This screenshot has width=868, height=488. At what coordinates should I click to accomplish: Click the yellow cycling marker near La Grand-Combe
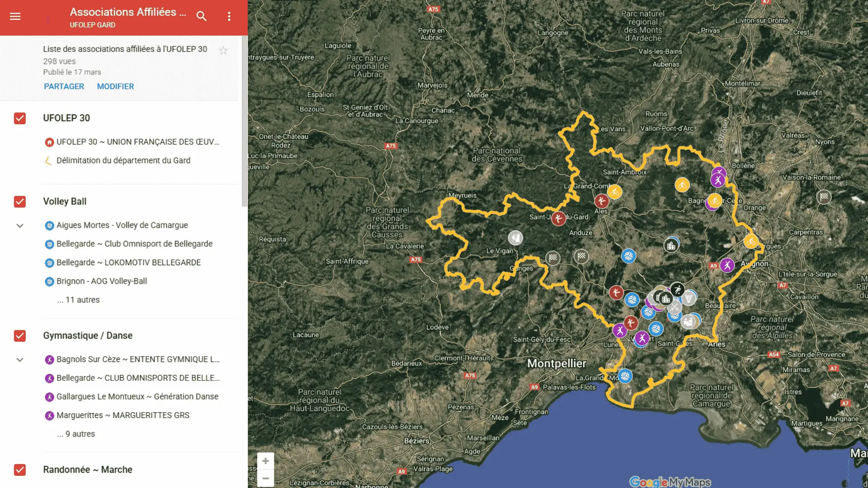pyautogui.click(x=614, y=192)
